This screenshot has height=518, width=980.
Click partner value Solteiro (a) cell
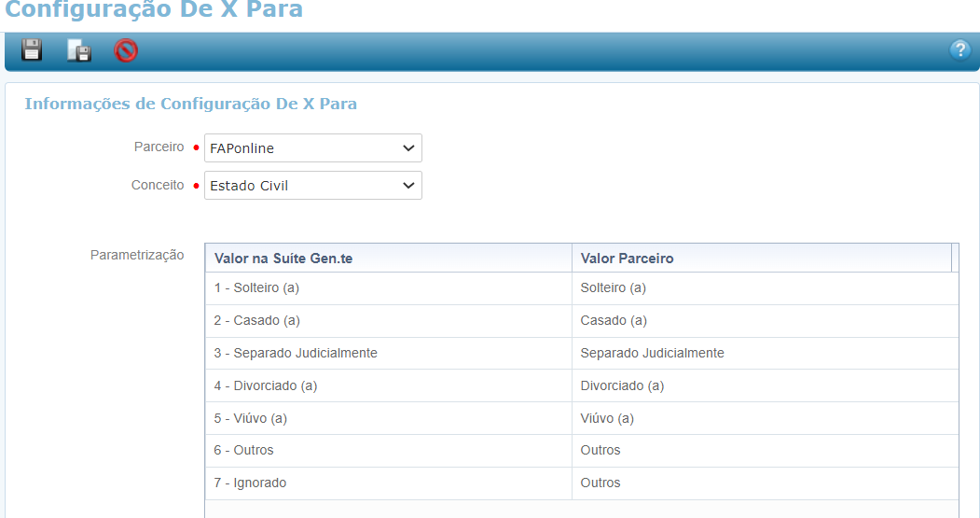coord(765,288)
